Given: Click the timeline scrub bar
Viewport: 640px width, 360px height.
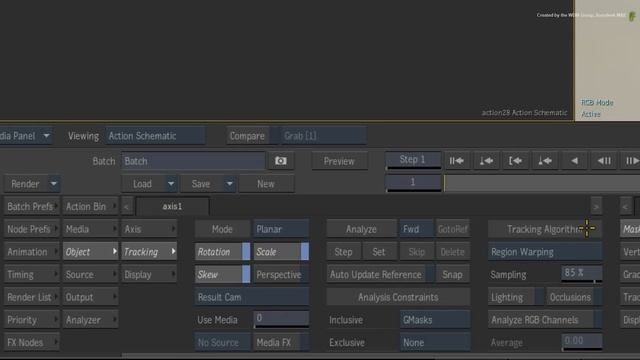Looking at the screenshot, I should pyautogui.click(x=542, y=183).
